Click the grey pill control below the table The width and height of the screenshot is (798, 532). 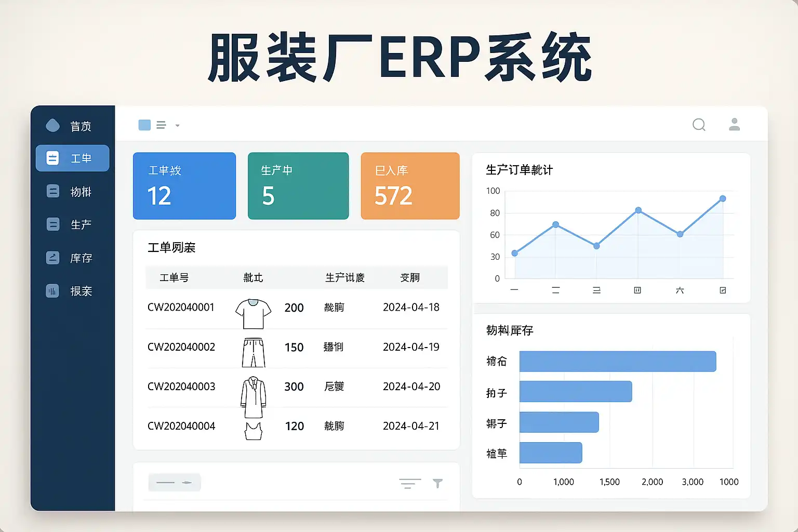tap(175, 483)
